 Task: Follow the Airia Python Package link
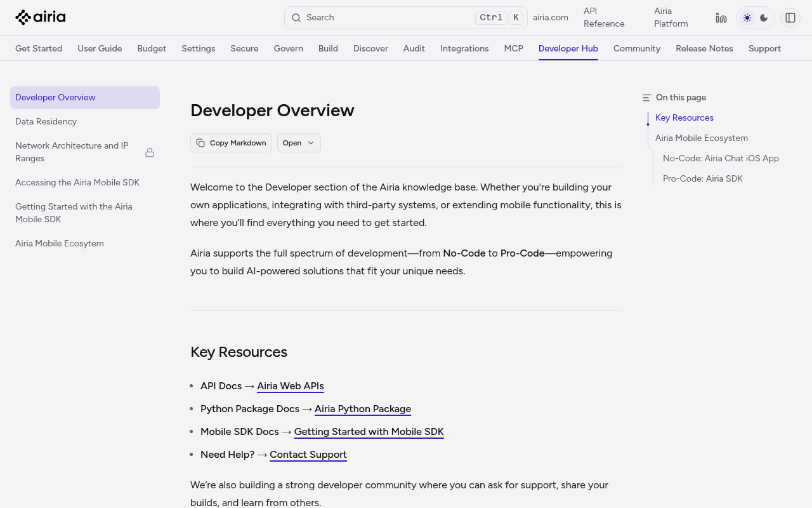click(363, 409)
